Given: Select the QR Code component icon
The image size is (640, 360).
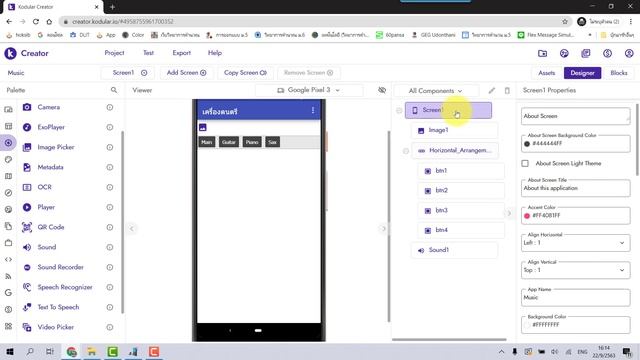Looking at the screenshot, I should (x=27, y=227).
